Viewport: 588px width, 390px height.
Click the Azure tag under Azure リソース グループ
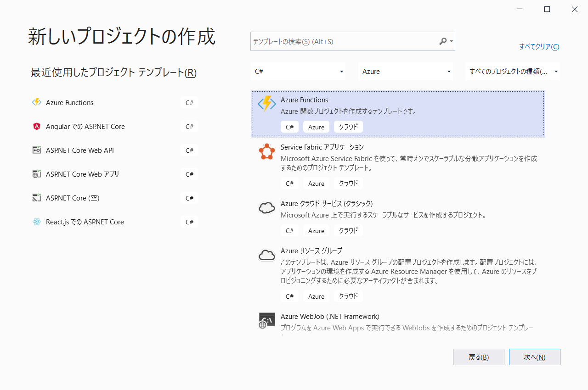(x=317, y=296)
